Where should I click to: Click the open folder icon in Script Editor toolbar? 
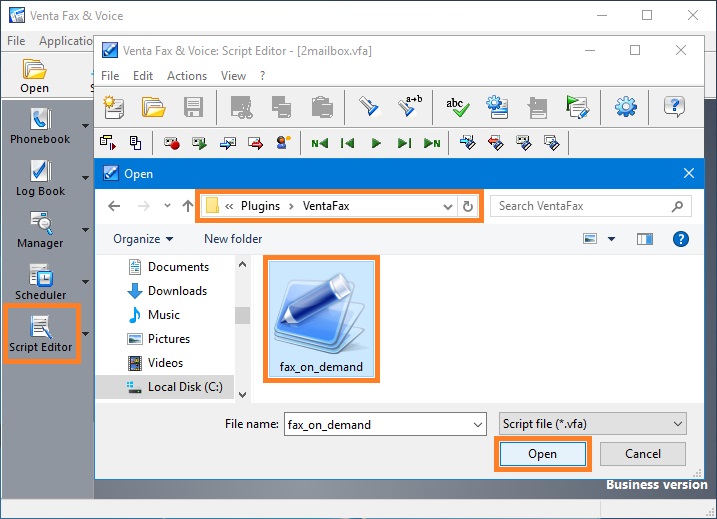click(153, 107)
